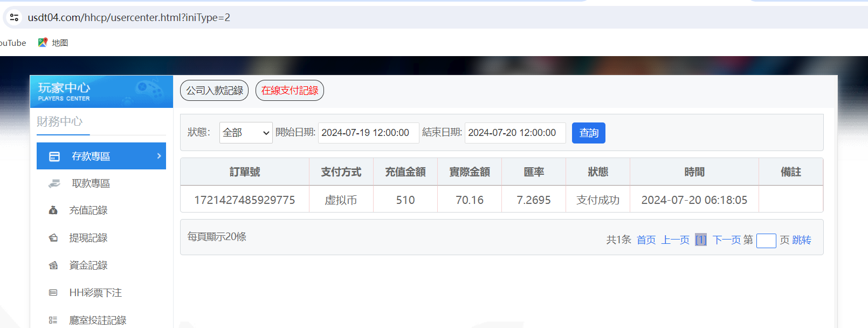The height and width of the screenshot is (328, 868).
Task: Click the 訂單號 column header
Action: point(245,172)
